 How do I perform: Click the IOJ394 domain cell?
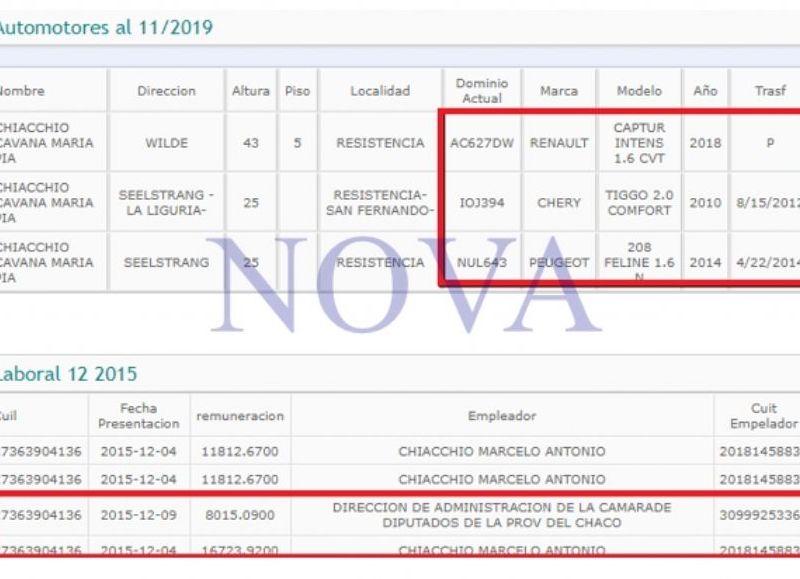[481, 203]
